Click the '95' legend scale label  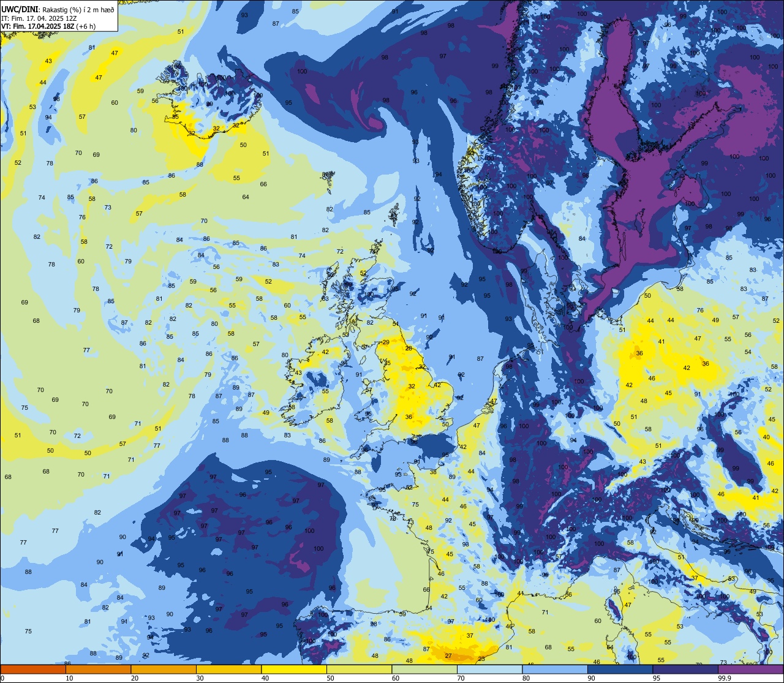[x=657, y=678]
